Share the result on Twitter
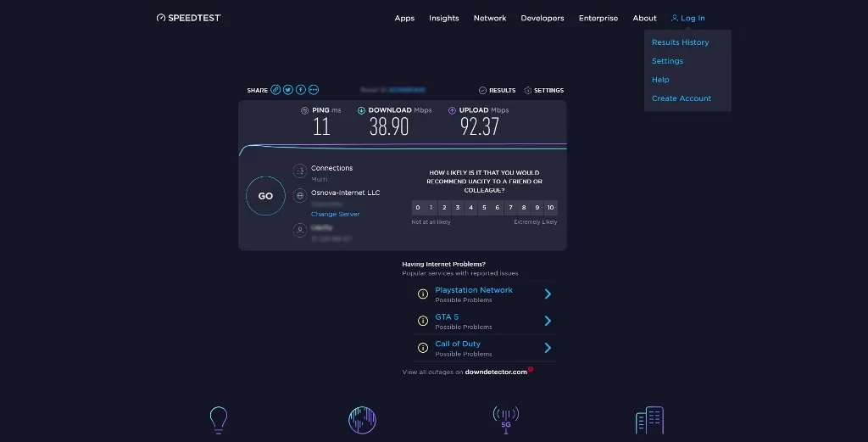 pyautogui.click(x=288, y=90)
